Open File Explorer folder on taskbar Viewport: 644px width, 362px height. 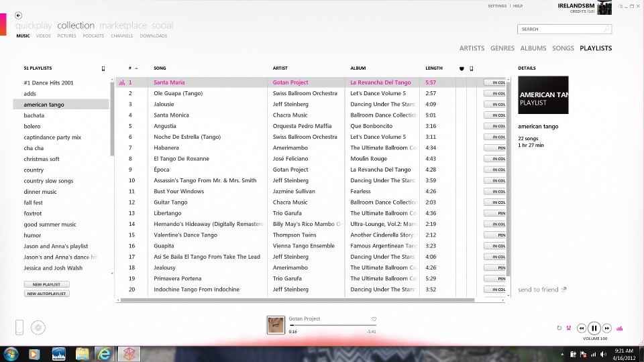[x=82, y=354]
